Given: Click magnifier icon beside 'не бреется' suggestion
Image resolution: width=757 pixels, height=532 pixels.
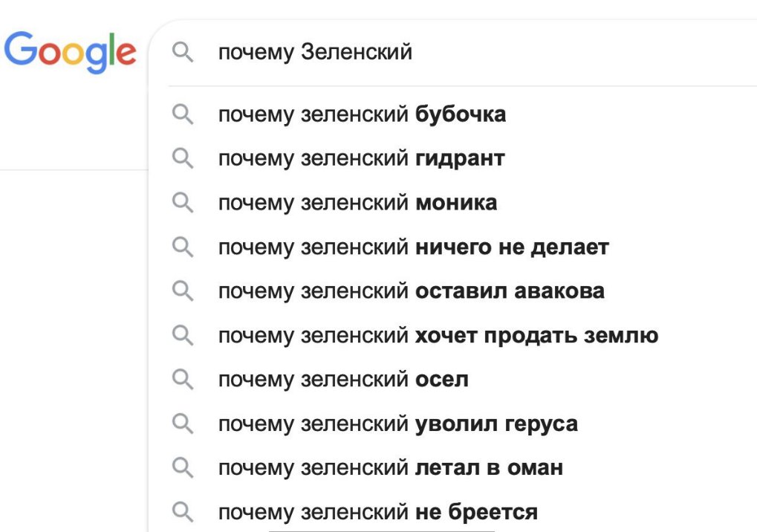Looking at the screenshot, I should click(183, 512).
